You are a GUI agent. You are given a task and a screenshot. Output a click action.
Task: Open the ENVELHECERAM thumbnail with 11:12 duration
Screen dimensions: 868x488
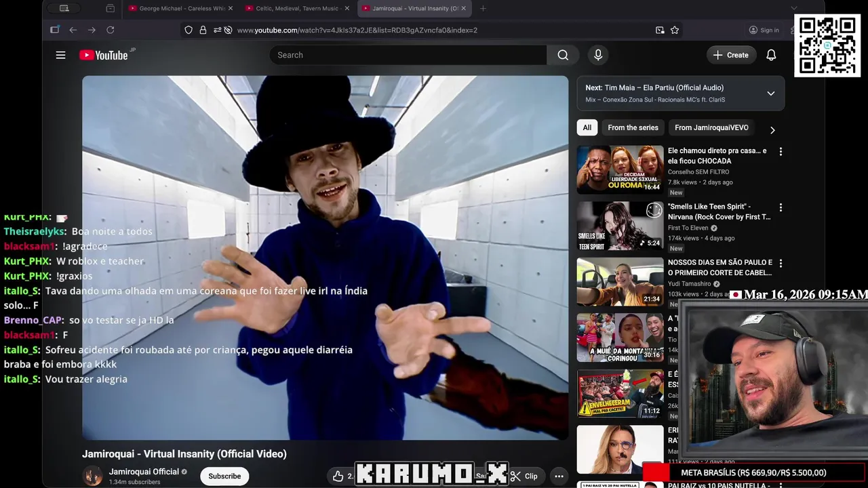620,393
